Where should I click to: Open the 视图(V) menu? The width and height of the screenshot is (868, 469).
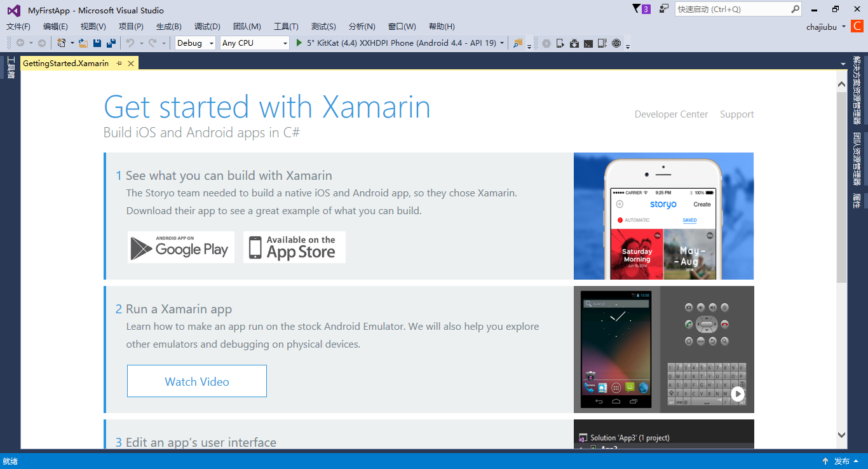[x=93, y=27]
